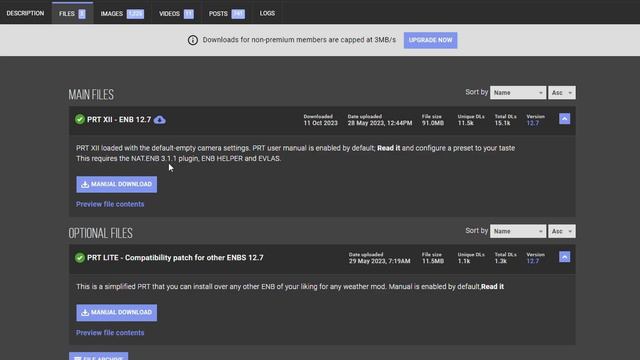Click the File Archive button
This screenshot has height=360, width=640.
[98, 356]
